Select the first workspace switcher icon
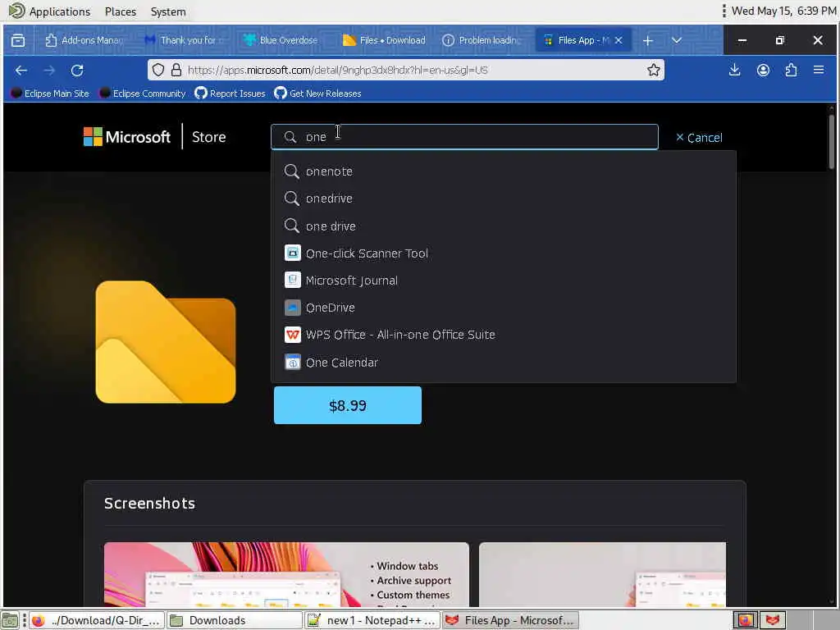This screenshot has width=840, height=630. [x=745, y=620]
